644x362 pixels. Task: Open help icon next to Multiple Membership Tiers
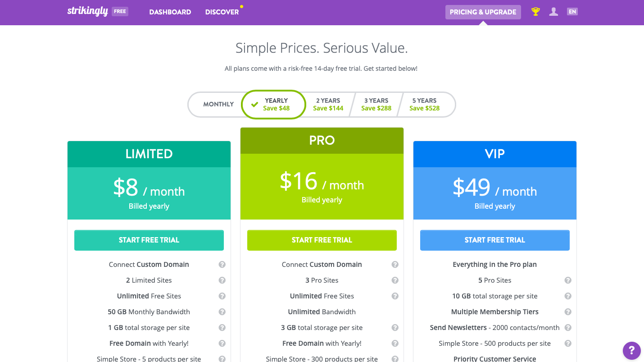tap(568, 312)
